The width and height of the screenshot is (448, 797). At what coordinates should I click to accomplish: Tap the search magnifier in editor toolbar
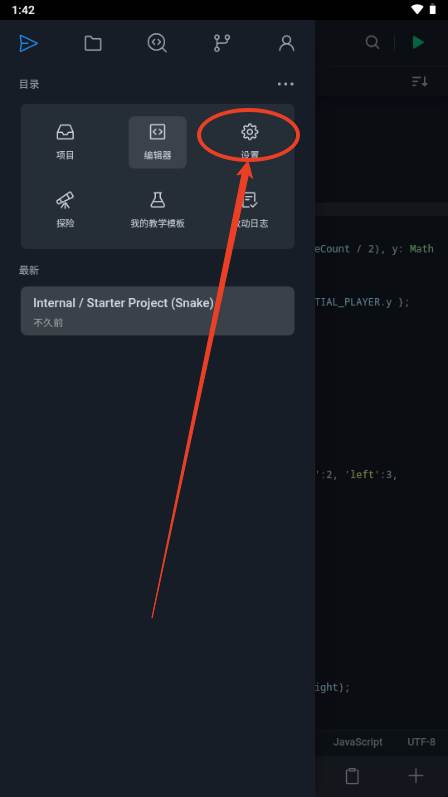(372, 43)
